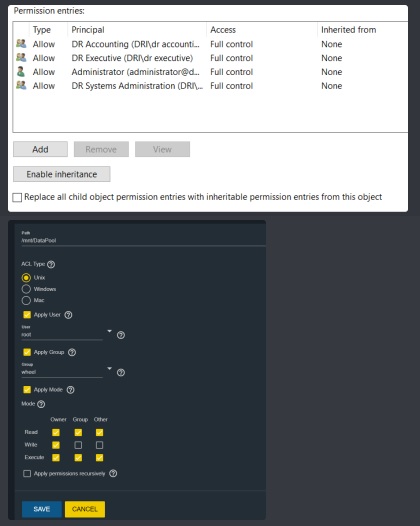This screenshot has width=420, height=526.
Task: Click help icon next to Mode label
Action: click(41, 404)
